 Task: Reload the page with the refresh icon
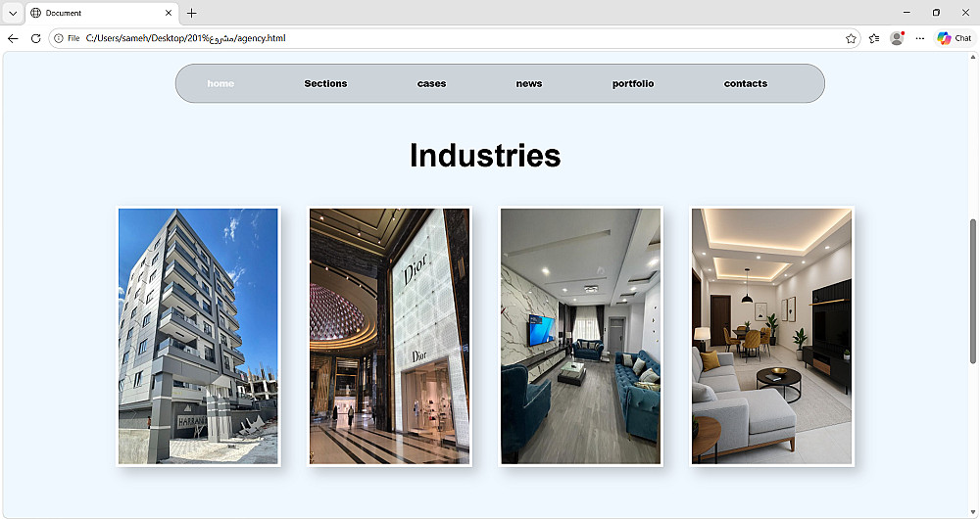(35, 38)
